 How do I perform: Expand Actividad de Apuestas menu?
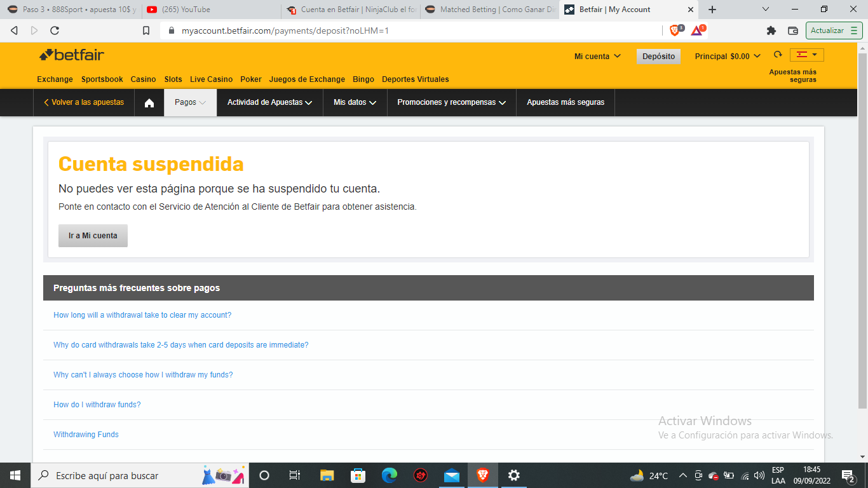(270, 102)
